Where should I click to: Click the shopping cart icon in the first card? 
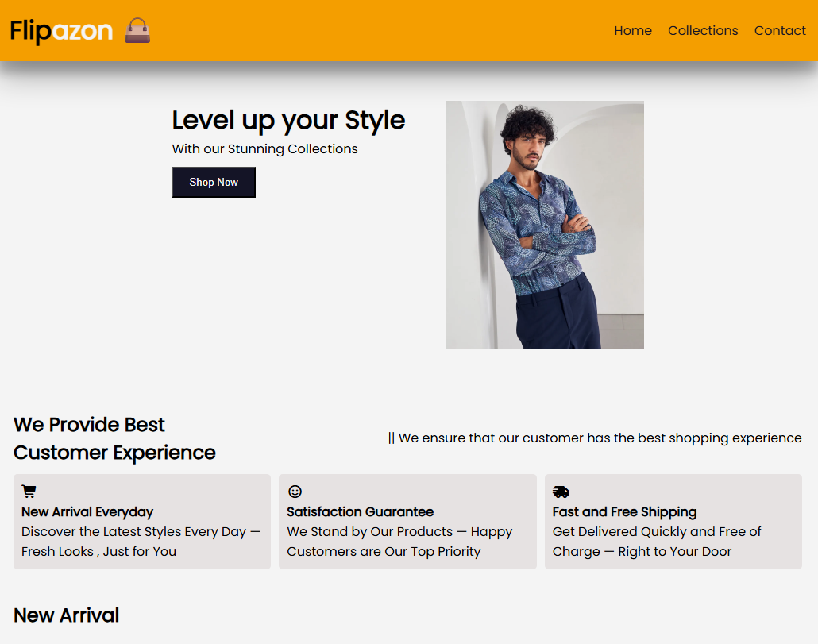(29, 492)
